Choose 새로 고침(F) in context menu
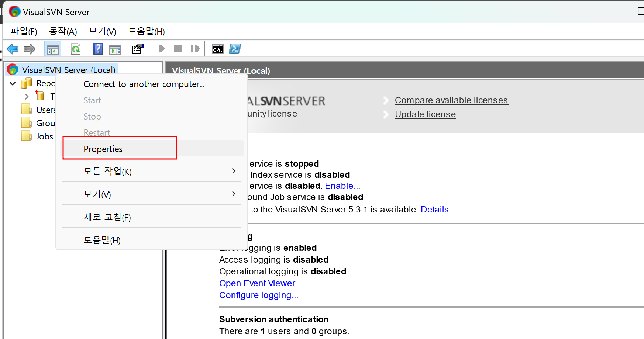Image resolution: width=644 pixels, height=339 pixels. (x=152, y=217)
